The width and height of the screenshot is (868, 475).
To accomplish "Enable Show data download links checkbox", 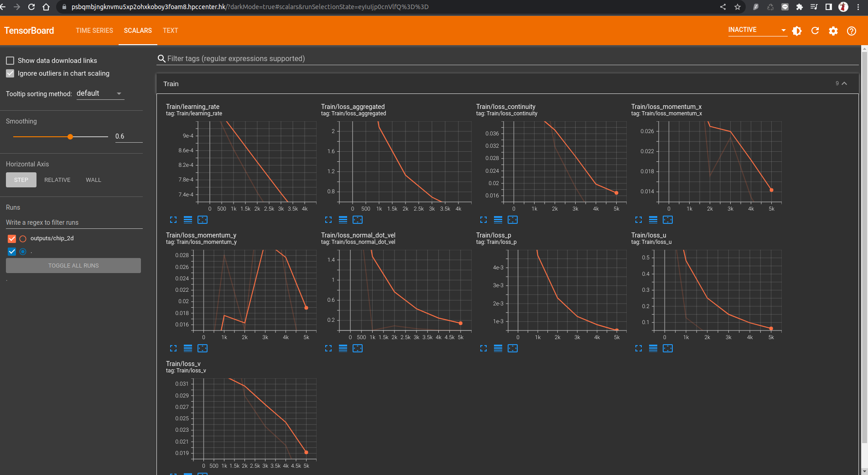I will pyautogui.click(x=10, y=61).
